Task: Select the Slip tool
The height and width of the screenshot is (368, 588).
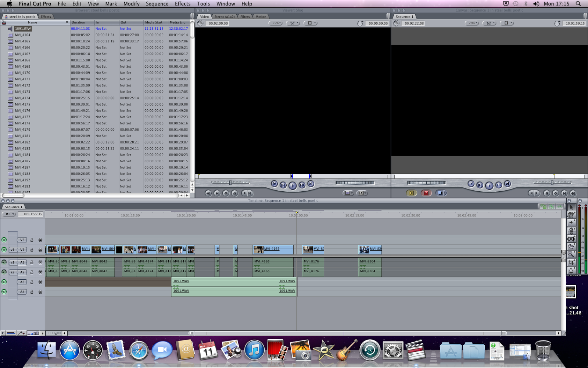Action: tap(571, 238)
